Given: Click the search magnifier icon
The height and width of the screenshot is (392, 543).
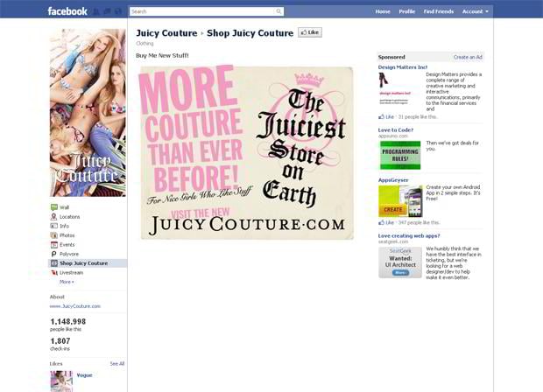Looking at the screenshot, I should (x=279, y=11).
